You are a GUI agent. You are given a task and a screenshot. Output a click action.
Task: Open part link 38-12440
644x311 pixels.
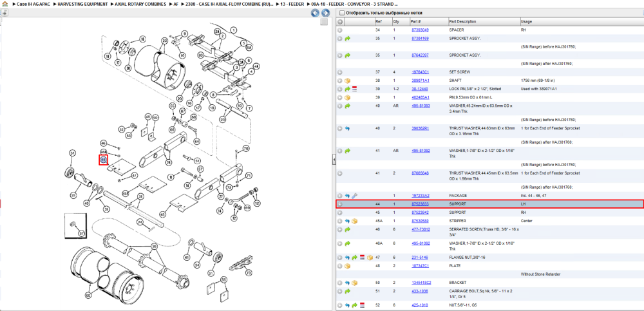coord(419,89)
